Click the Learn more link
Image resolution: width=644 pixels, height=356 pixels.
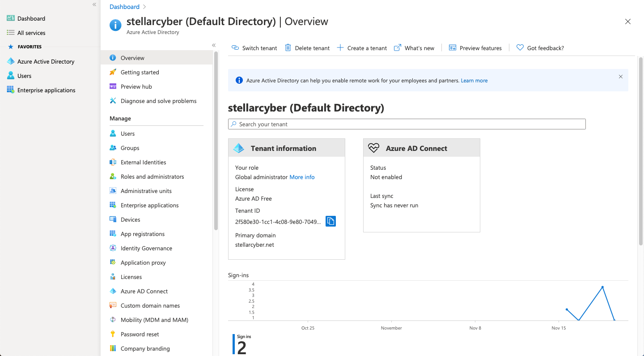pyautogui.click(x=474, y=81)
